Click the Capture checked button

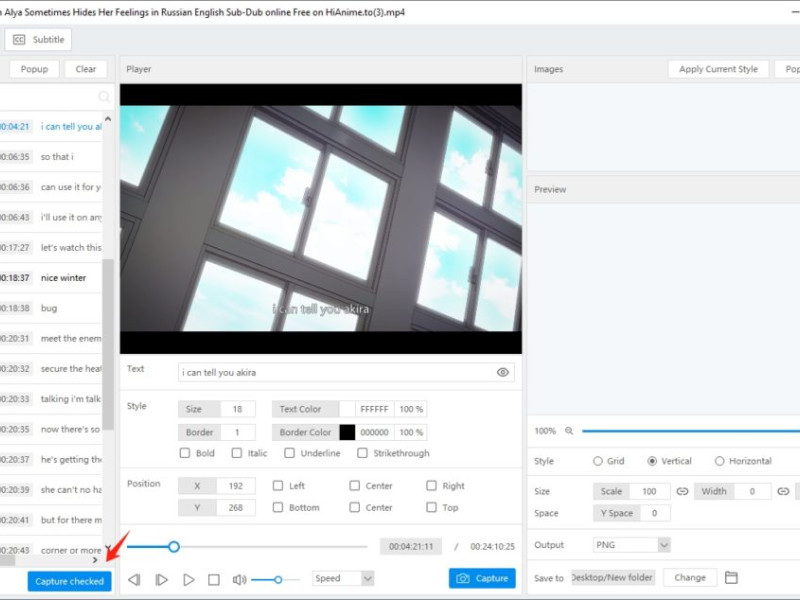click(x=69, y=581)
